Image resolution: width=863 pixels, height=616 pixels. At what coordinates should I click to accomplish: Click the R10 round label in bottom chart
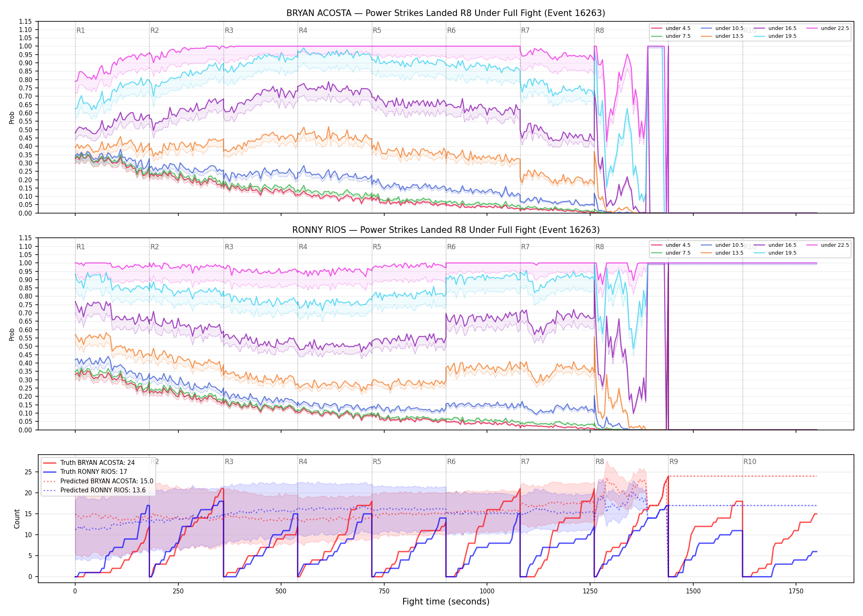[750, 462]
